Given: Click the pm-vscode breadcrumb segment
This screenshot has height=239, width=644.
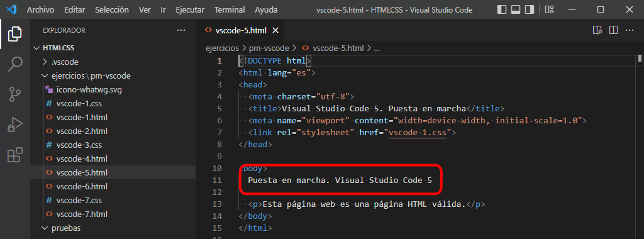Looking at the screenshot, I should 269,48.
